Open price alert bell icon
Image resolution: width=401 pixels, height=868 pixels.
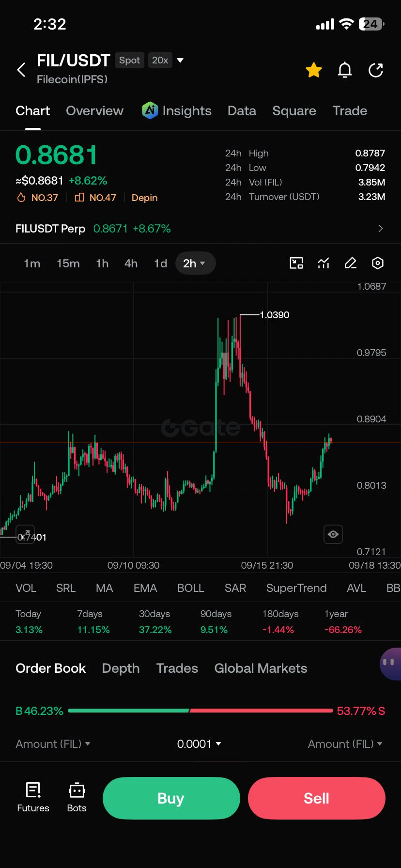[x=344, y=70]
